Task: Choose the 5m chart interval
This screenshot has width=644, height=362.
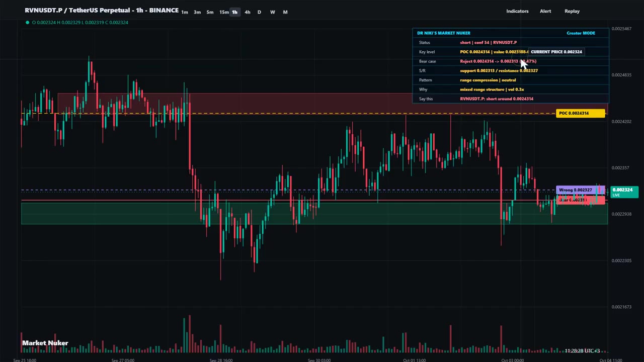Action: coord(210,12)
